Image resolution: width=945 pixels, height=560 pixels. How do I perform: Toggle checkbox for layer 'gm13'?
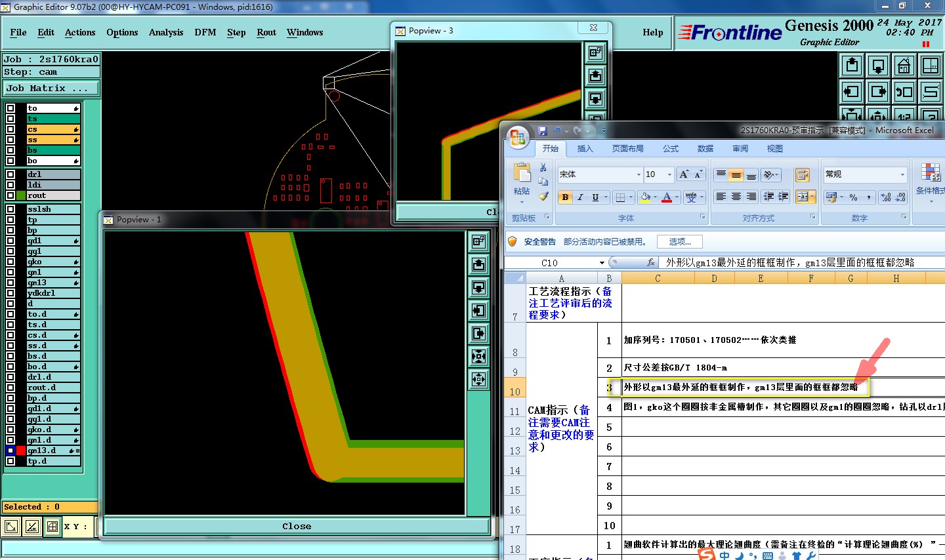coord(10,283)
